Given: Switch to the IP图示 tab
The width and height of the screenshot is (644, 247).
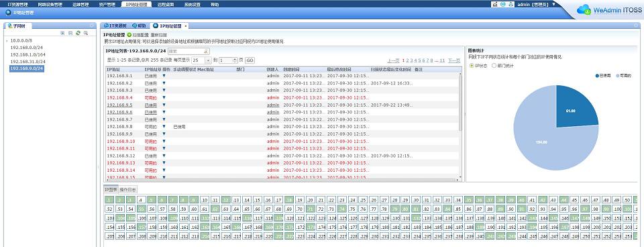Looking at the screenshot, I should [x=111, y=189].
